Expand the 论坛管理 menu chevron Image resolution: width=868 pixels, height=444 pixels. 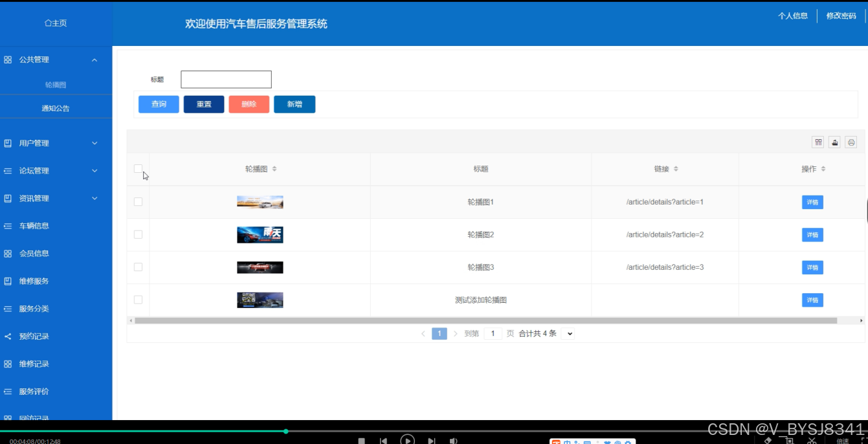[x=95, y=171]
